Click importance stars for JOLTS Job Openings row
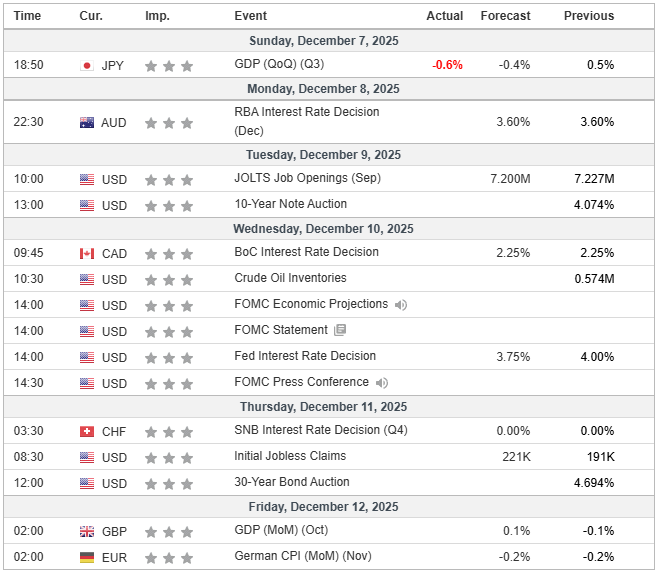Viewport: 658px width, 573px height. pos(169,180)
